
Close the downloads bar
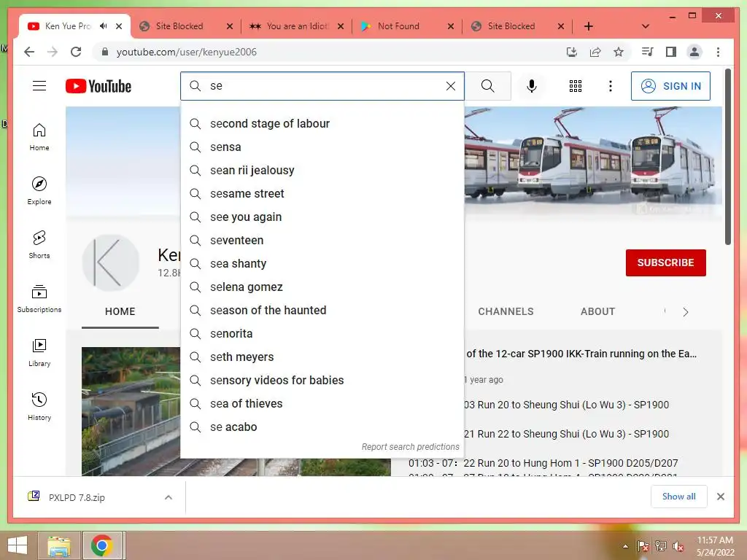coord(720,497)
